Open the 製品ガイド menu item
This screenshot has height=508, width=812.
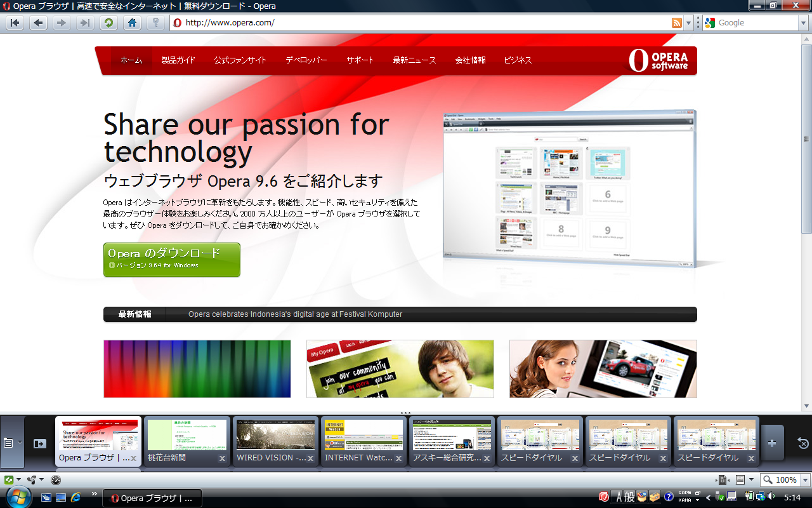click(x=178, y=60)
